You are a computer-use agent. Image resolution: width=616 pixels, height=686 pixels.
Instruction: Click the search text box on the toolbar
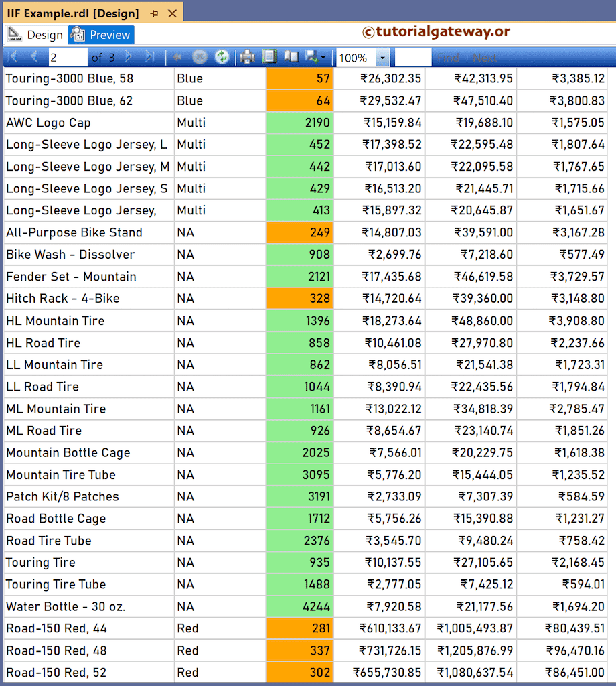[x=412, y=56]
